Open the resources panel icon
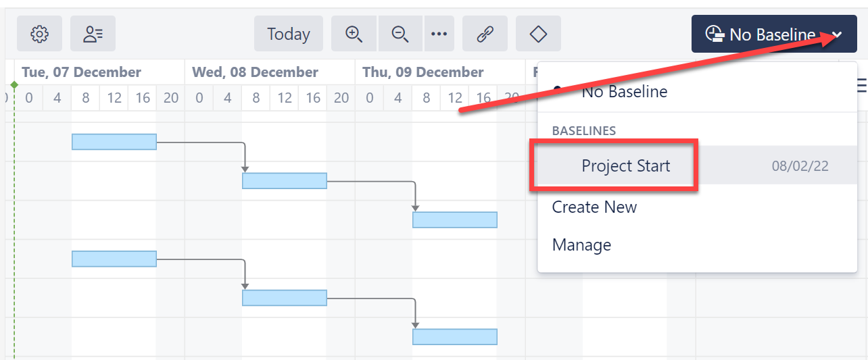This screenshot has height=360, width=868. pyautogui.click(x=93, y=34)
